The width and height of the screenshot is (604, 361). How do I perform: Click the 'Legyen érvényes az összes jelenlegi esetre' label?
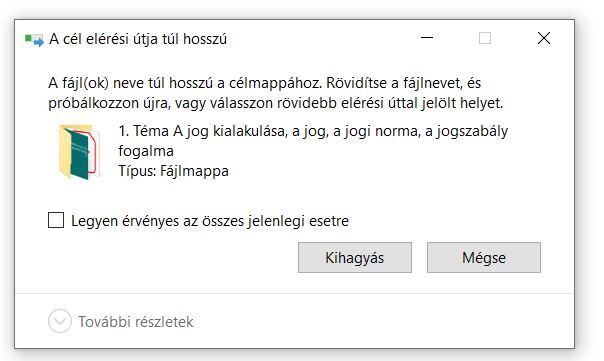210,221
